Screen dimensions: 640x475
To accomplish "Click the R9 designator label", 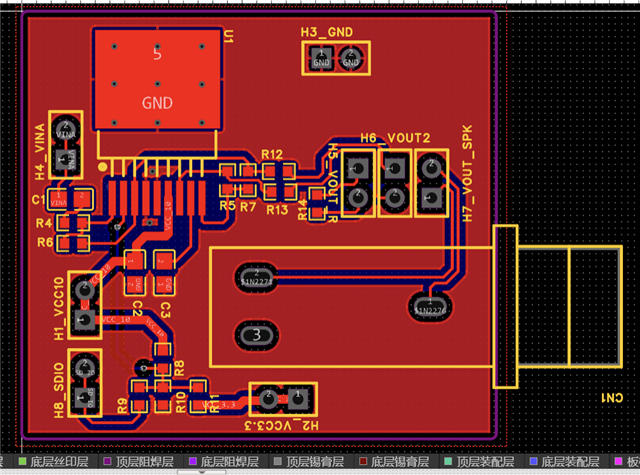I will point(122,406).
